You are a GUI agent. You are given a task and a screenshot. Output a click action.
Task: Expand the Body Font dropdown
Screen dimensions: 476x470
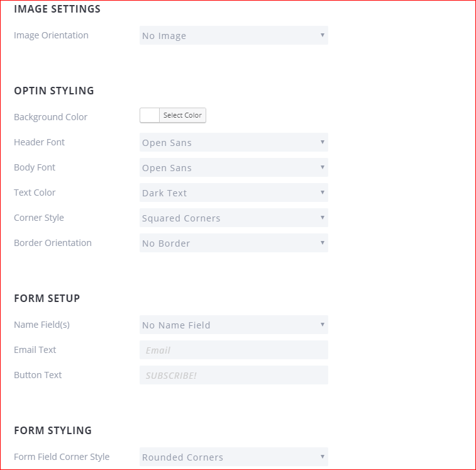coord(233,168)
